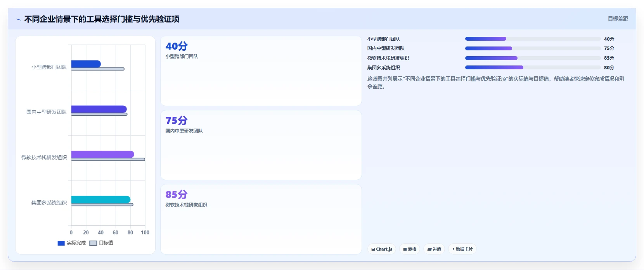Click the 40分 value in the progress list
Screen dimensions: 644x270
609,39
